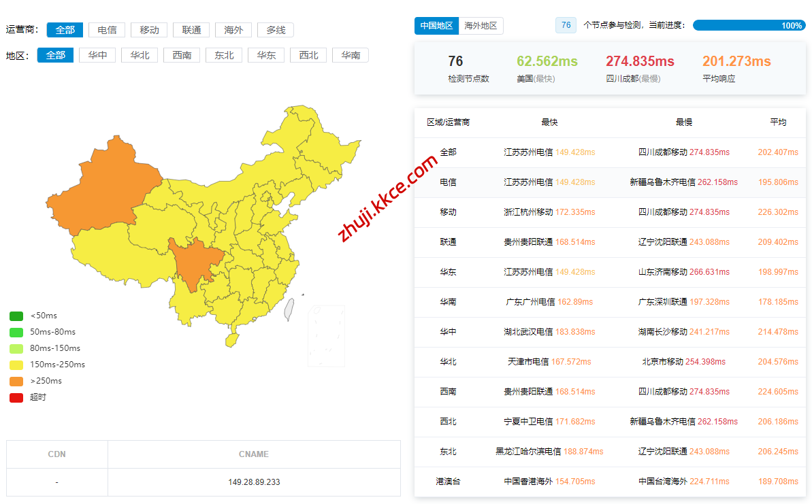
Task: Toggle the 超时 red legend swatch
Action: tap(16, 397)
